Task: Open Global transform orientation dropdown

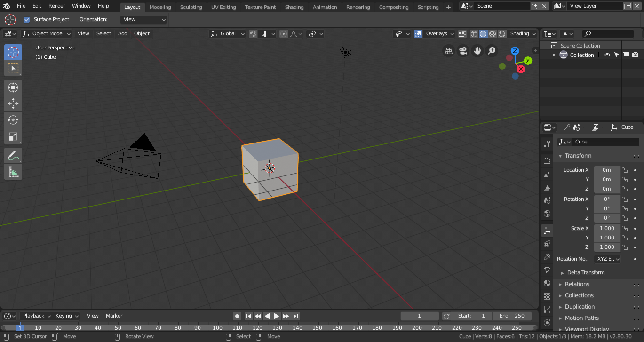Action: click(228, 33)
